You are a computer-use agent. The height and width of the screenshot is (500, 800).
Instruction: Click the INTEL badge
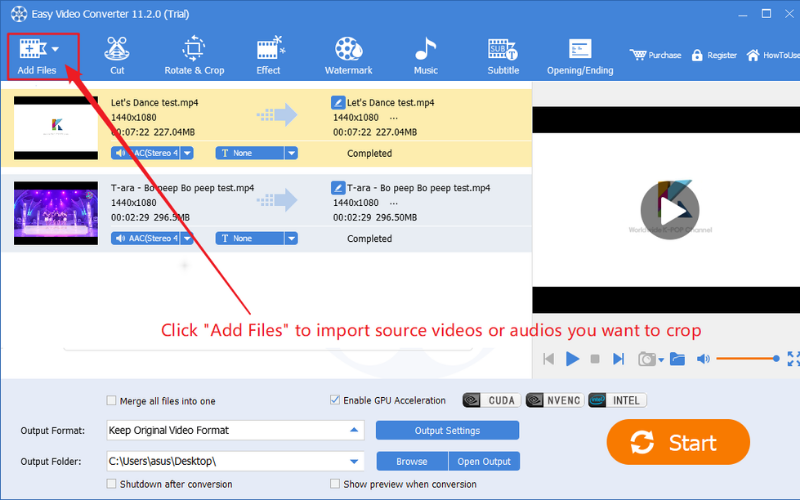pyautogui.click(x=617, y=400)
